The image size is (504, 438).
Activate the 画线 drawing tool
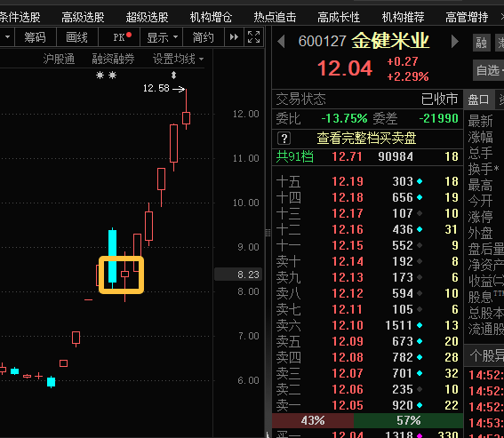point(76,37)
